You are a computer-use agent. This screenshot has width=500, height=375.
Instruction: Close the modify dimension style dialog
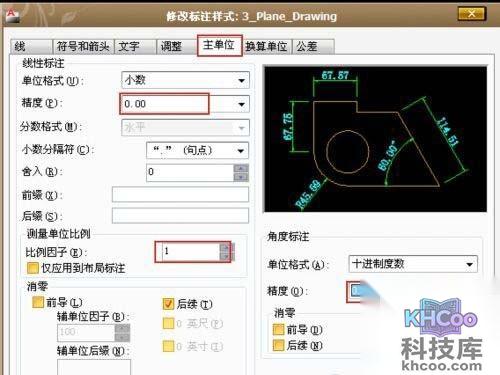click(x=472, y=14)
